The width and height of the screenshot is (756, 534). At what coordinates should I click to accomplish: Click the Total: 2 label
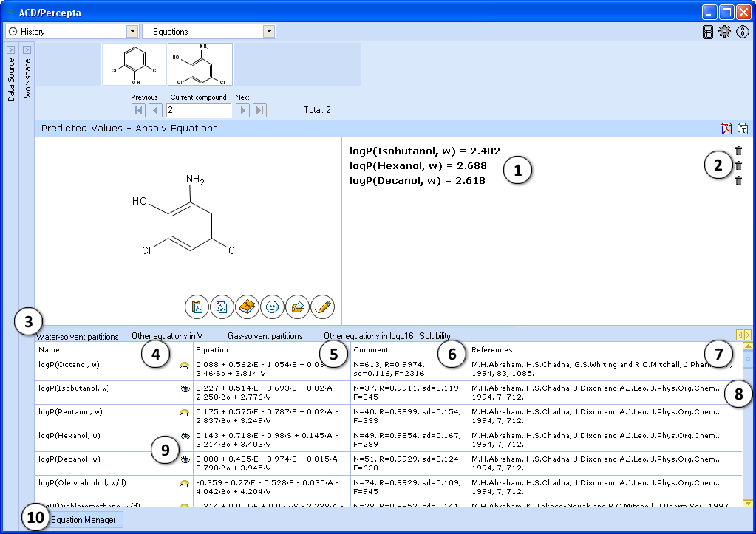click(317, 110)
